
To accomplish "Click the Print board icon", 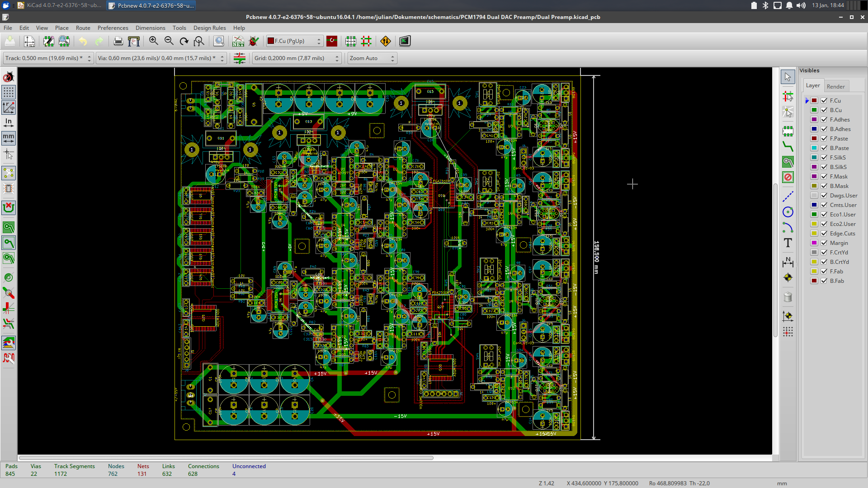I will click(x=118, y=41).
